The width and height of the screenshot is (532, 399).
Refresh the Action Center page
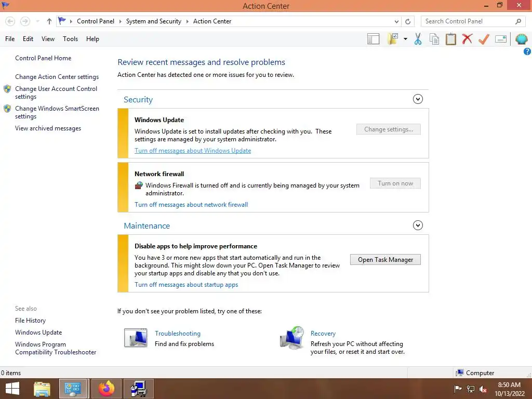(x=408, y=21)
